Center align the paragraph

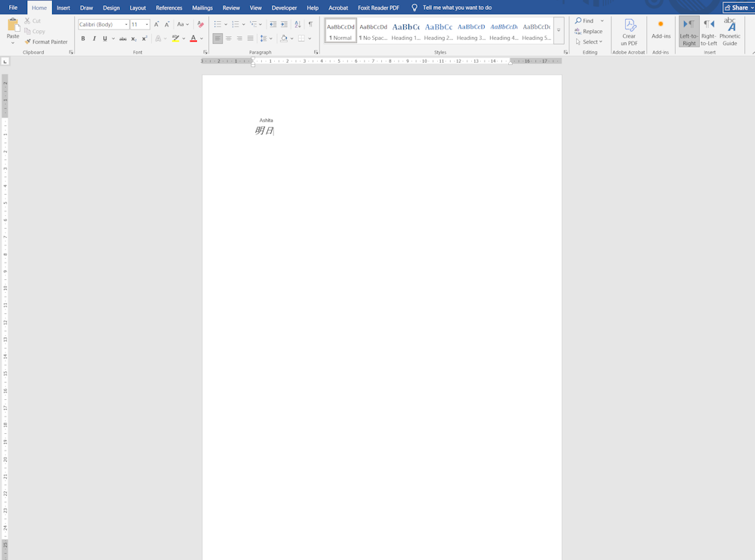(228, 38)
